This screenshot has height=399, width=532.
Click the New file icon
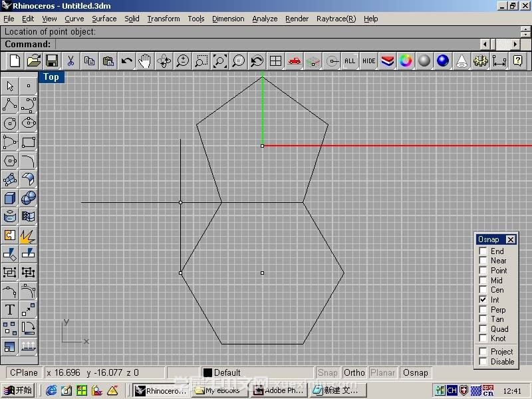(x=15, y=61)
